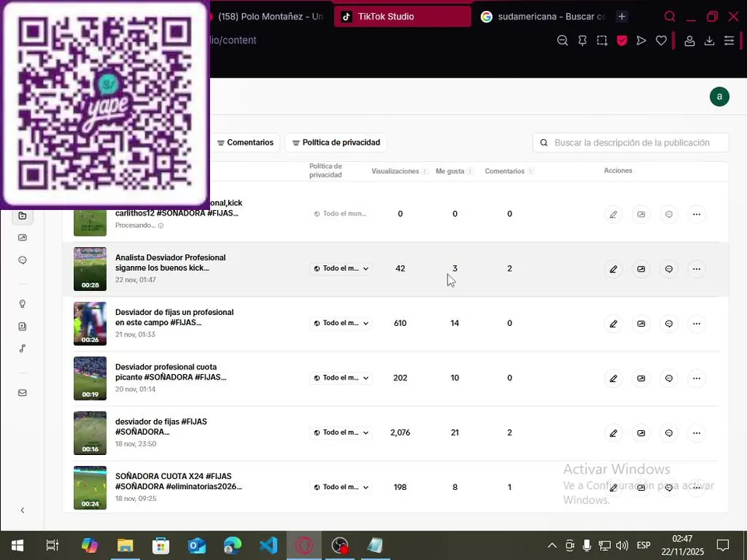Click the pin icon in browser toolbar
This screenshot has height=560, width=747.
(x=582, y=41)
